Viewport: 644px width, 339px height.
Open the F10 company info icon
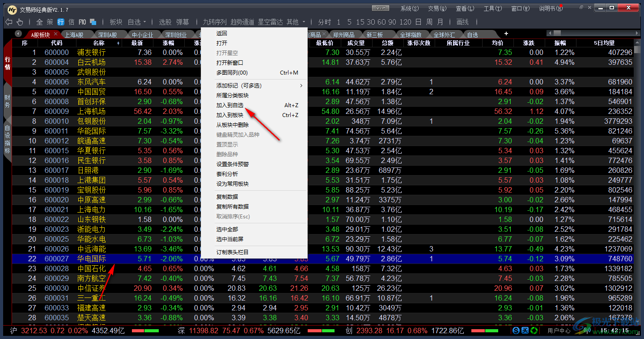(x=82, y=22)
